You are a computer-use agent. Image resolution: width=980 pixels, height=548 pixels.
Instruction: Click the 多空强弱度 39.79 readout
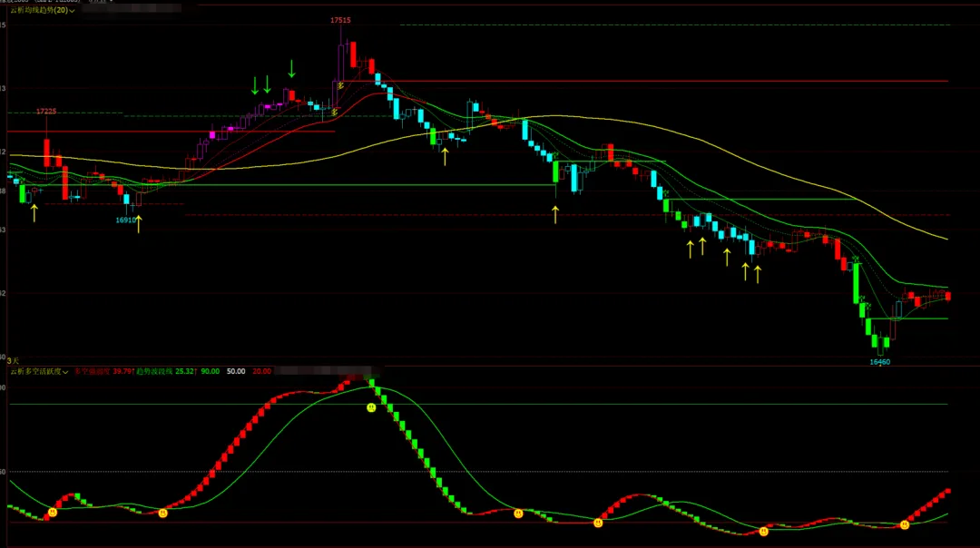pyautogui.click(x=103, y=371)
